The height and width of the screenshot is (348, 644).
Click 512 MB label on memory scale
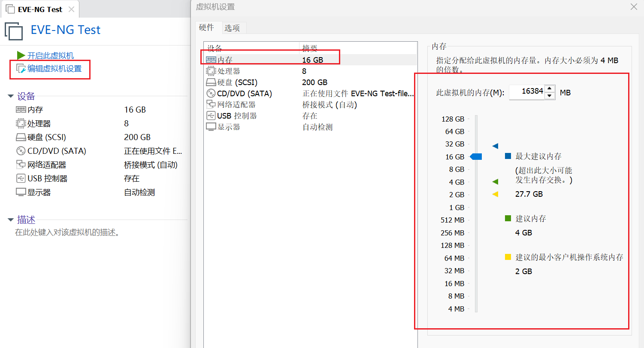click(453, 220)
